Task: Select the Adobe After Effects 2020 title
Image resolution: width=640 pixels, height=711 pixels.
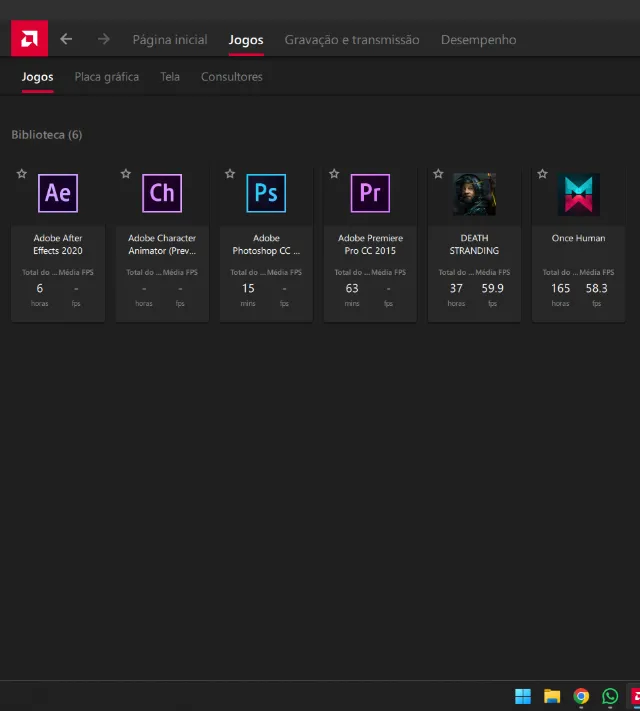Action: coord(58,244)
